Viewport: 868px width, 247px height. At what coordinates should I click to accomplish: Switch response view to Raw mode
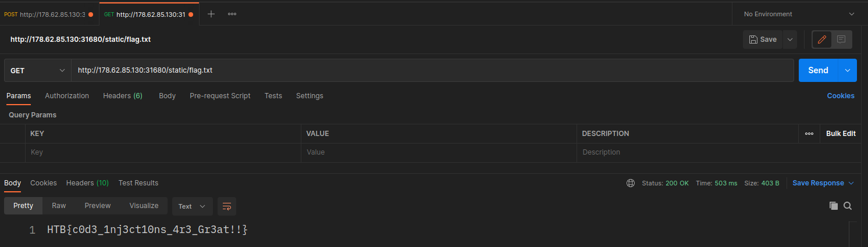tap(59, 206)
